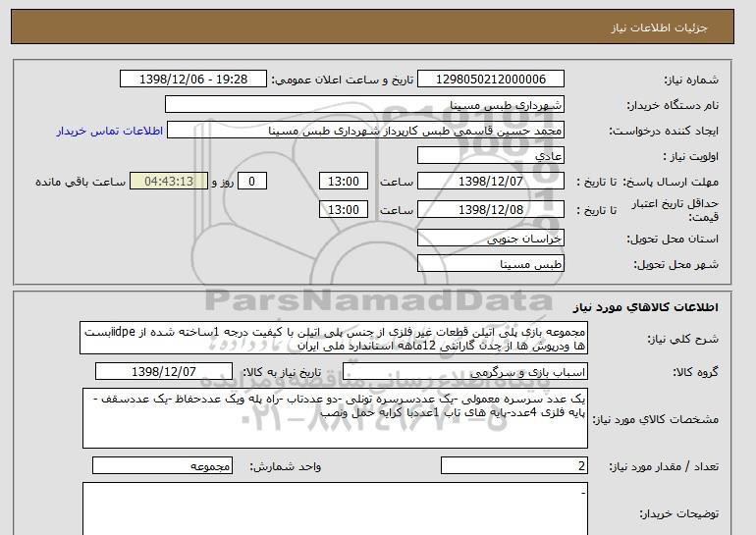
Task: Click the need number field 1298050212000006
Action: (x=490, y=80)
